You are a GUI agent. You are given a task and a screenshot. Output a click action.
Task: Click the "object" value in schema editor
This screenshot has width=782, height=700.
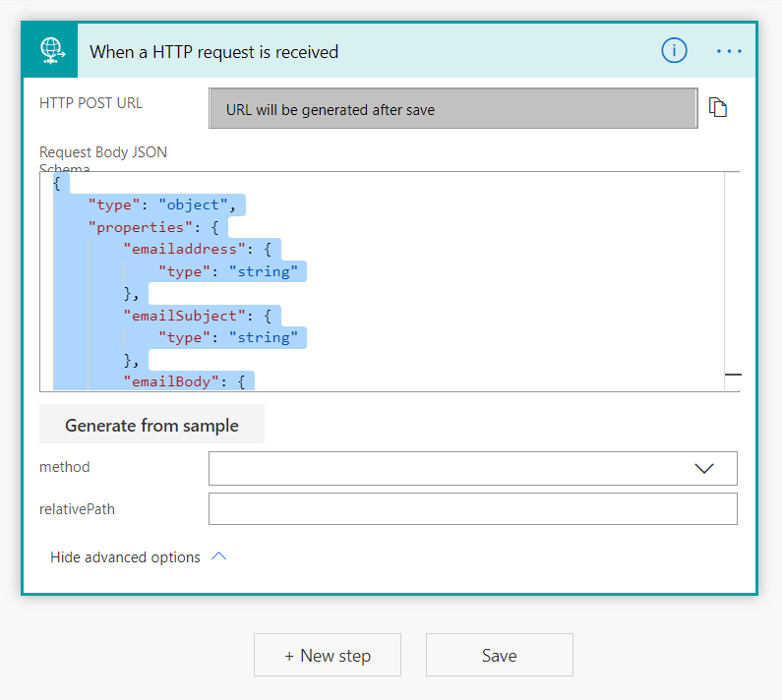coord(201,205)
